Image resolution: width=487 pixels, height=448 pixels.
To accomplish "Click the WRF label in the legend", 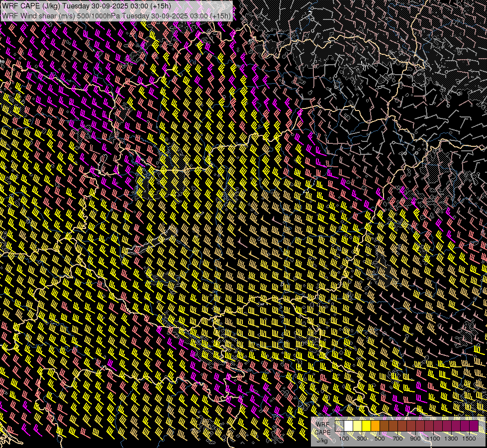I will tap(322, 425).
